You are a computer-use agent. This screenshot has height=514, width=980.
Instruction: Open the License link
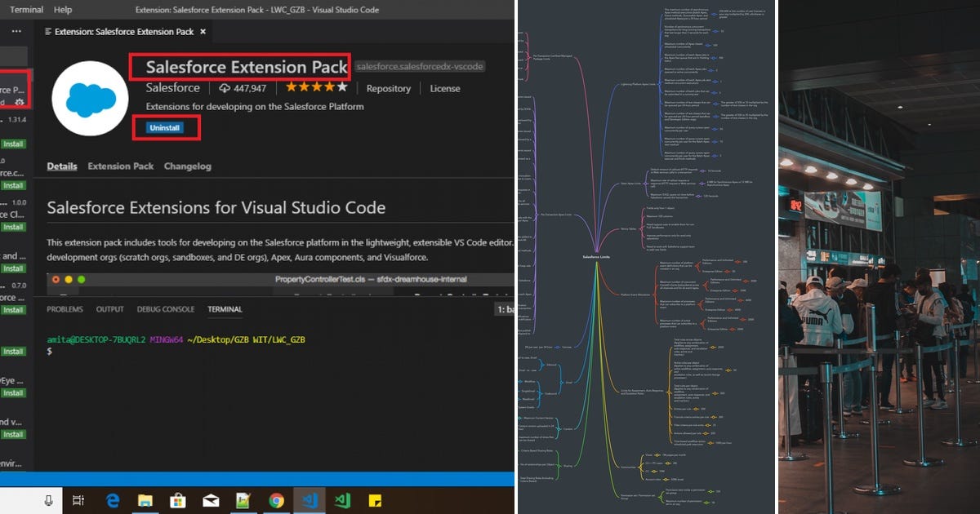coord(445,88)
